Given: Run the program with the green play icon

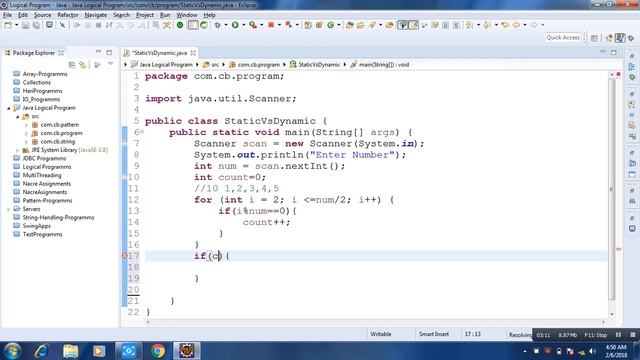Looking at the screenshot, I should coord(235,25).
